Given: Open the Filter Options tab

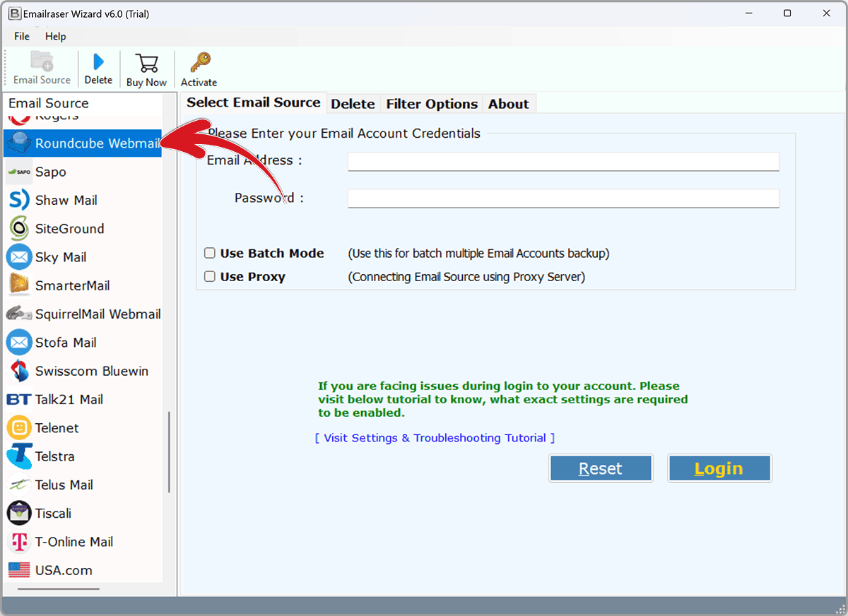Looking at the screenshot, I should [x=432, y=104].
